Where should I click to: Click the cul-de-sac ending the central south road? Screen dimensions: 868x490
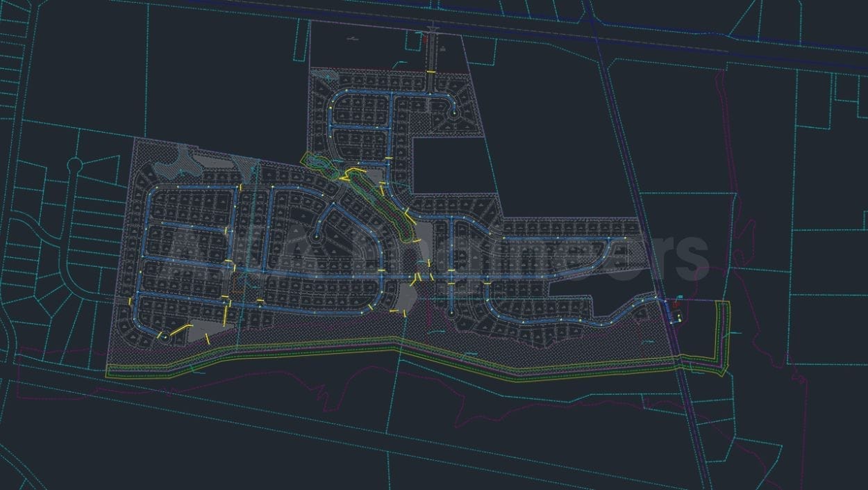coord(451,313)
